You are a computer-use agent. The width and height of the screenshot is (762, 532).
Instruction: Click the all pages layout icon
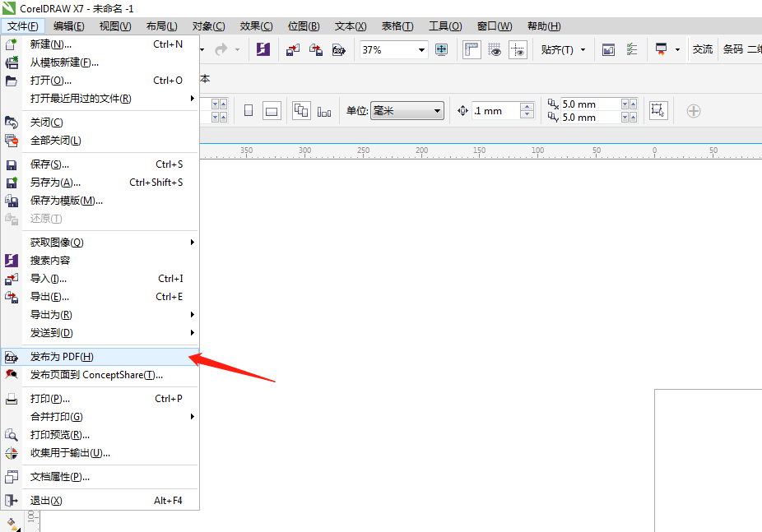pyautogui.click(x=301, y=111)
